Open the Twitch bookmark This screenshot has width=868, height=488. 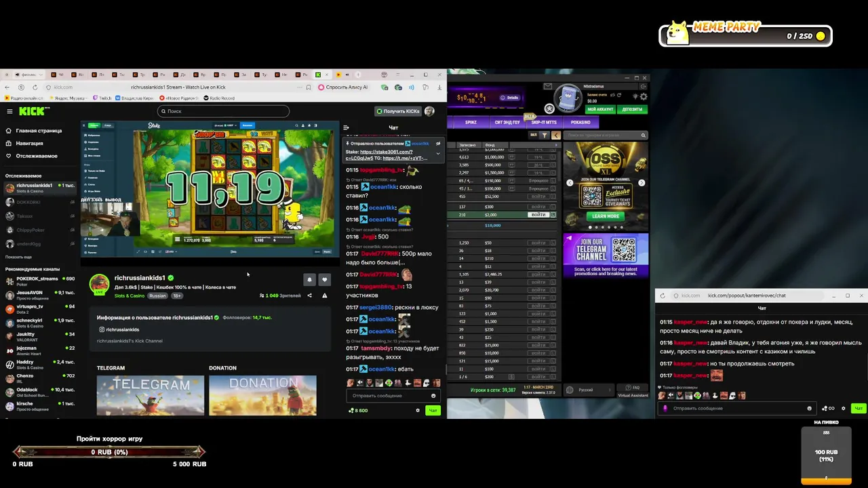tap(102, 98)
